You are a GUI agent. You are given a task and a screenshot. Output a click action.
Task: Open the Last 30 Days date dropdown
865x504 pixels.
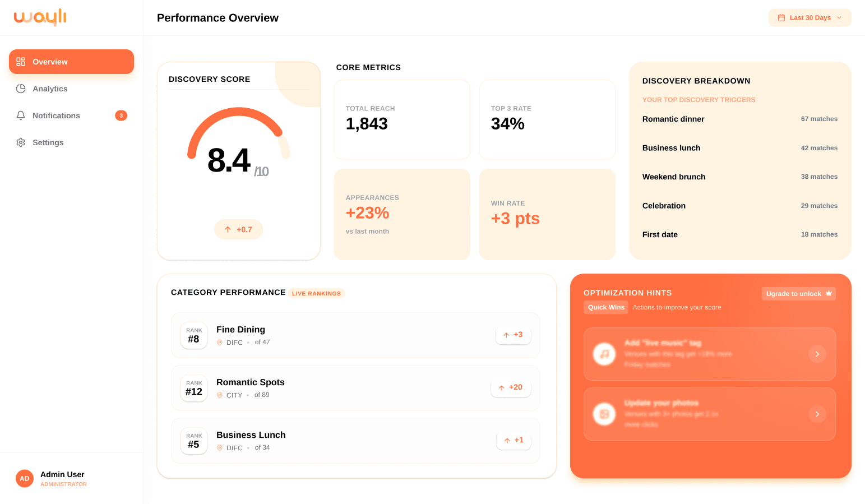pyautogui.click(x=810, y=18)
